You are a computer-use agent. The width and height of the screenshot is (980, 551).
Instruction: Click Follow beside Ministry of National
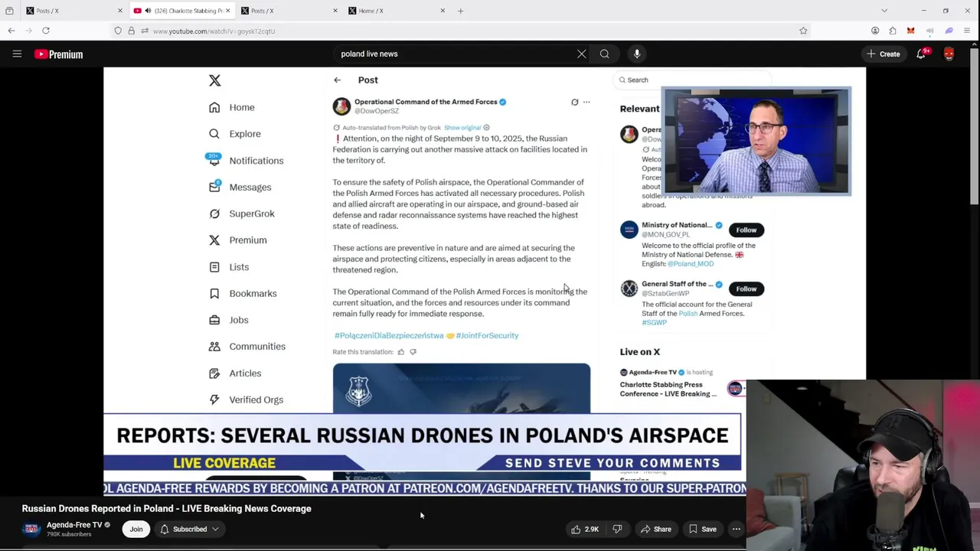pyautogui.click(x=746, y=230)
